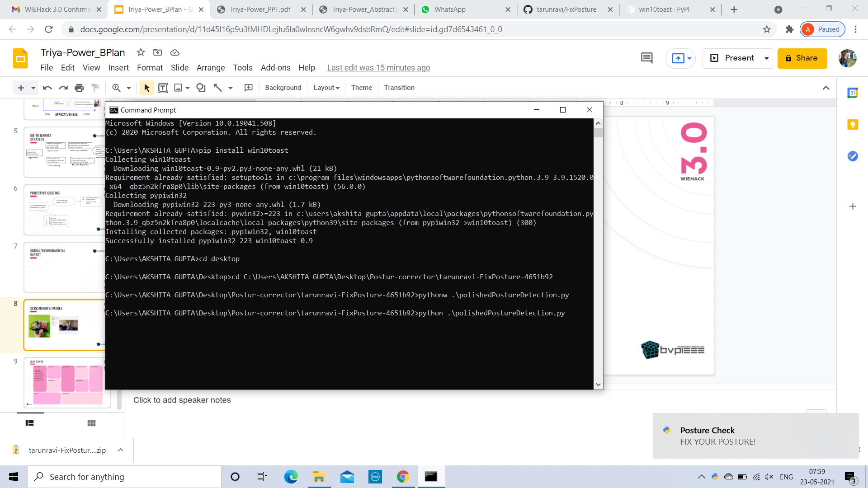
Task: Expand the Present button dropdown arrow
Action: [x=767, y=58]
